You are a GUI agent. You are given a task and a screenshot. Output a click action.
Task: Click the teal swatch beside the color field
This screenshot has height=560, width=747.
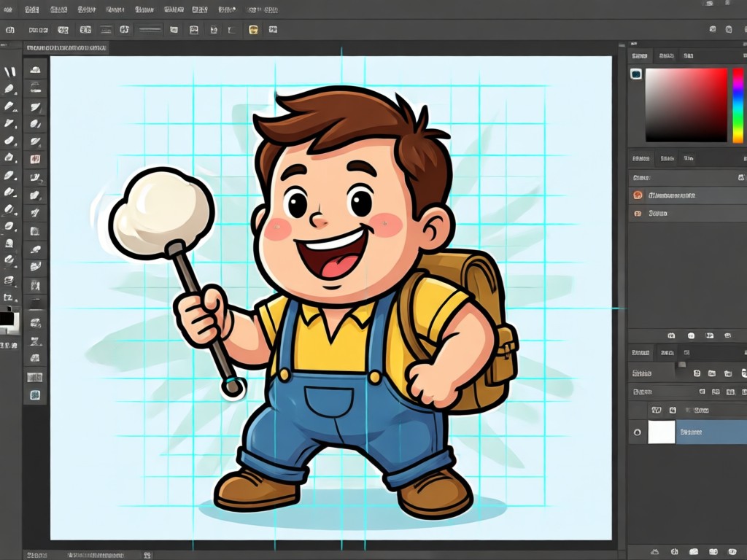click(x=636, y=74)
